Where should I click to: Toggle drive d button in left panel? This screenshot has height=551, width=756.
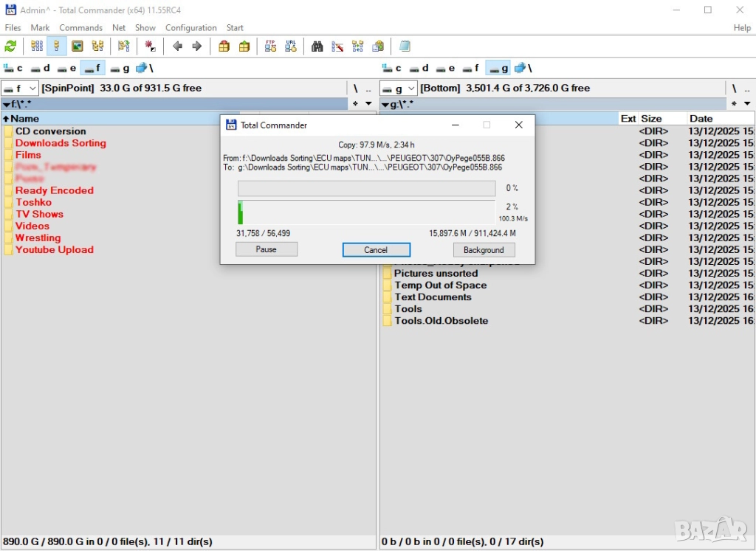40,69
